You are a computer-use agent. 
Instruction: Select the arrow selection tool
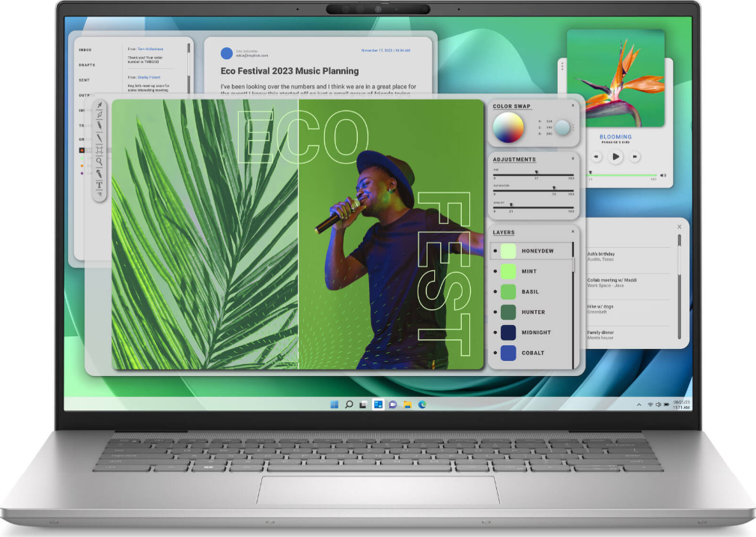click(99, 106)
